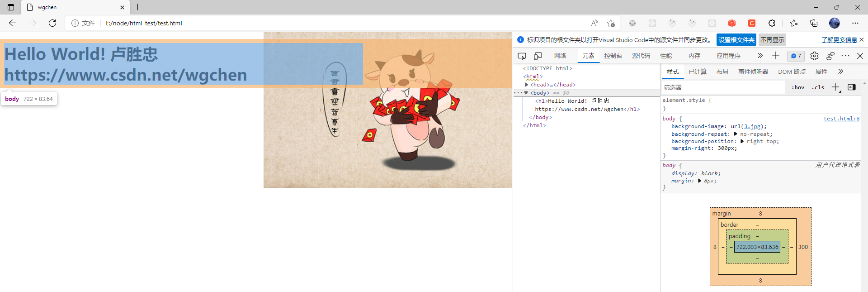
Task: Open the 网络 tab in DevTools
Action: point(560,56)
